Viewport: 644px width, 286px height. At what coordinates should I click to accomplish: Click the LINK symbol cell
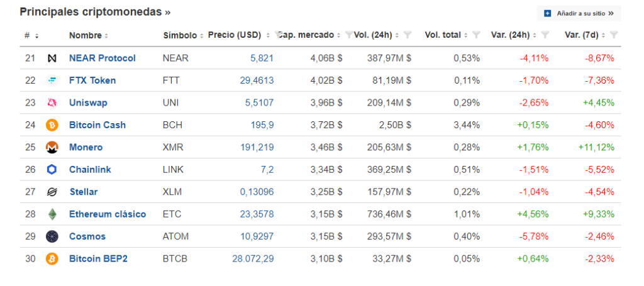173,170
